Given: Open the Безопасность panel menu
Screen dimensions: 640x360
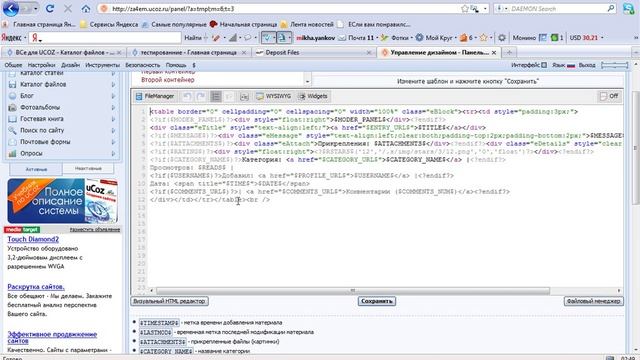Looking at the screenshot, I should click(142, 65).
